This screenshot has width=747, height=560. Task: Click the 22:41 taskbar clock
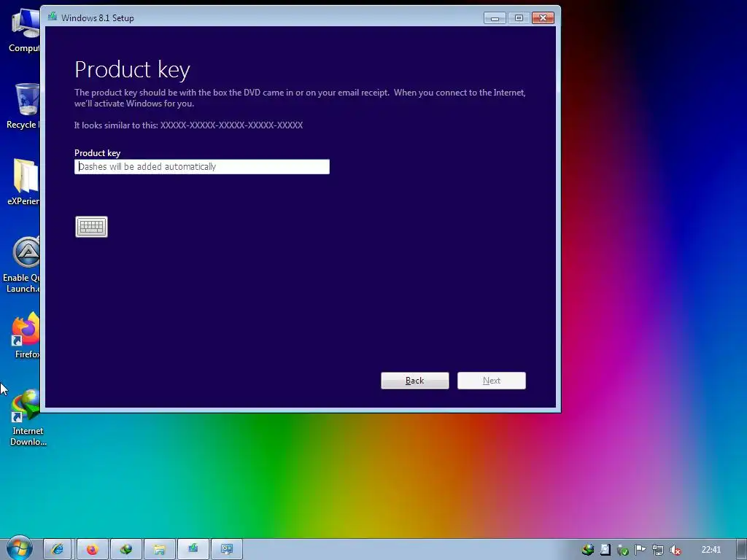[x=711, y=550]
